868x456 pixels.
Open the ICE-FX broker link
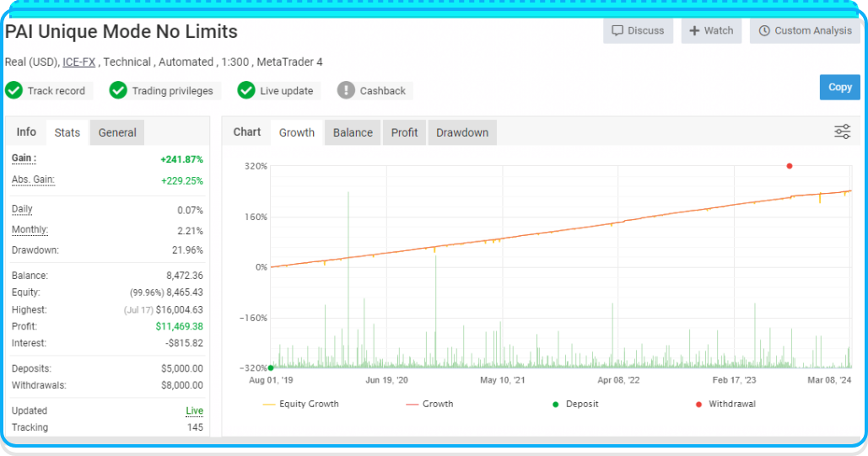tap(78, 62)
